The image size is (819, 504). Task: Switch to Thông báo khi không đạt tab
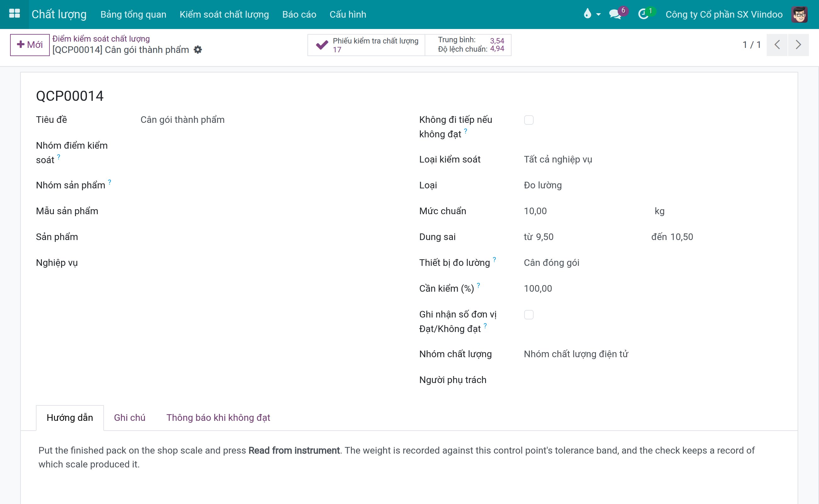(218, 418)
